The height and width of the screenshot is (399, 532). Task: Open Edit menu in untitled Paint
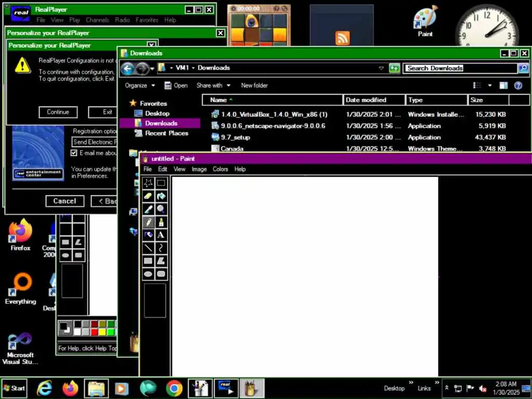tap(163, 169)
